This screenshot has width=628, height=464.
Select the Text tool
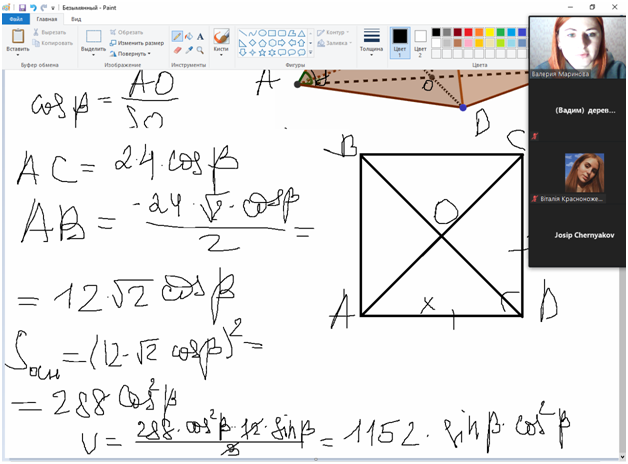tap(201, 36)
